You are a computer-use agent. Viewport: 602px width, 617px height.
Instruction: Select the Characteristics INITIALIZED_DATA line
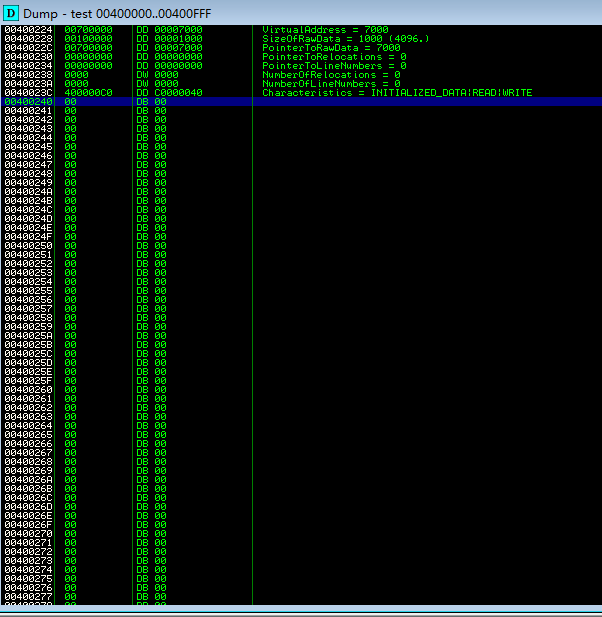click(x=396, y=93)
